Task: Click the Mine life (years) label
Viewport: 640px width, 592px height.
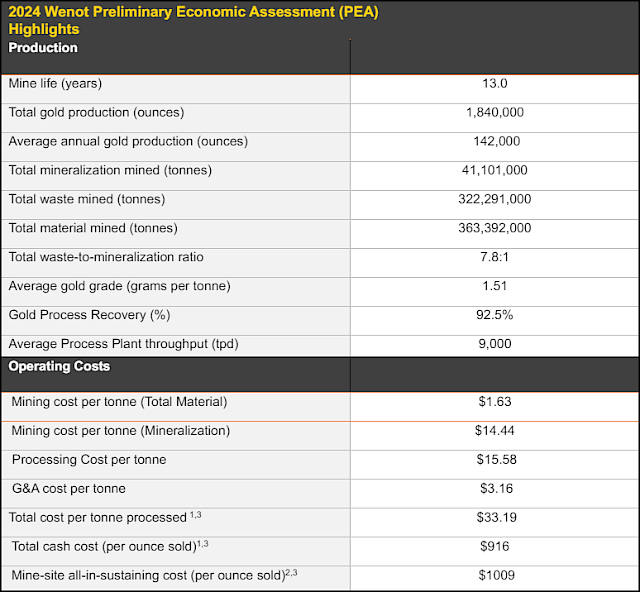Action: [x=55, y=84]
